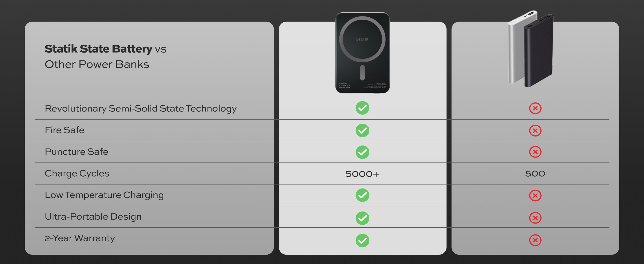Click red X for Ultra-Portable Design
This screenshot has height=264, width=644.
point(535,218)
